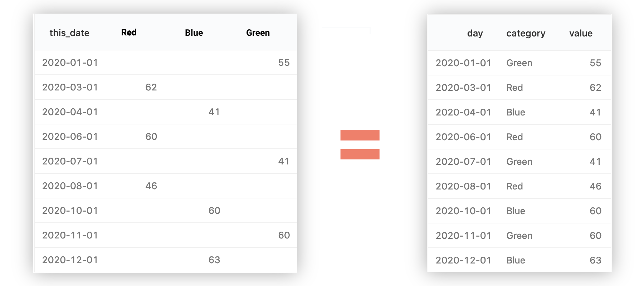Select the bold "Green" column header
The width and height of the screenshot is (644, 286).
pyautogui.click(x=258, y=33)
